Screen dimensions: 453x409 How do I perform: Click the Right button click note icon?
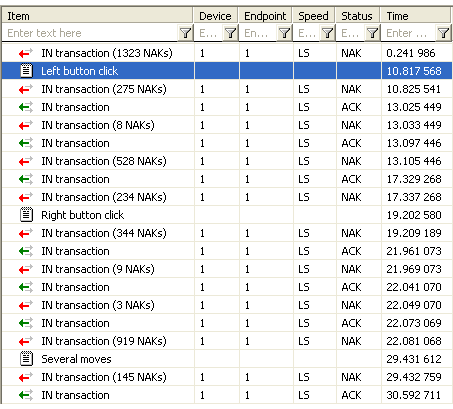pos(26,215)
